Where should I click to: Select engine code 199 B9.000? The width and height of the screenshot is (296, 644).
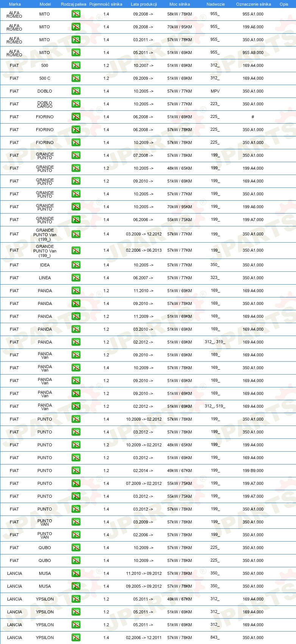[x=253, y=471]
